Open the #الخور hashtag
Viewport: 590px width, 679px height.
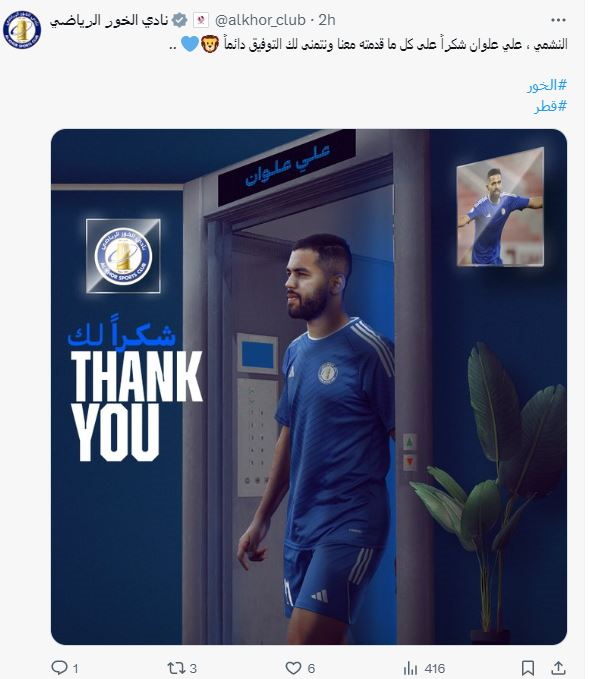click(x=547, y=85)
